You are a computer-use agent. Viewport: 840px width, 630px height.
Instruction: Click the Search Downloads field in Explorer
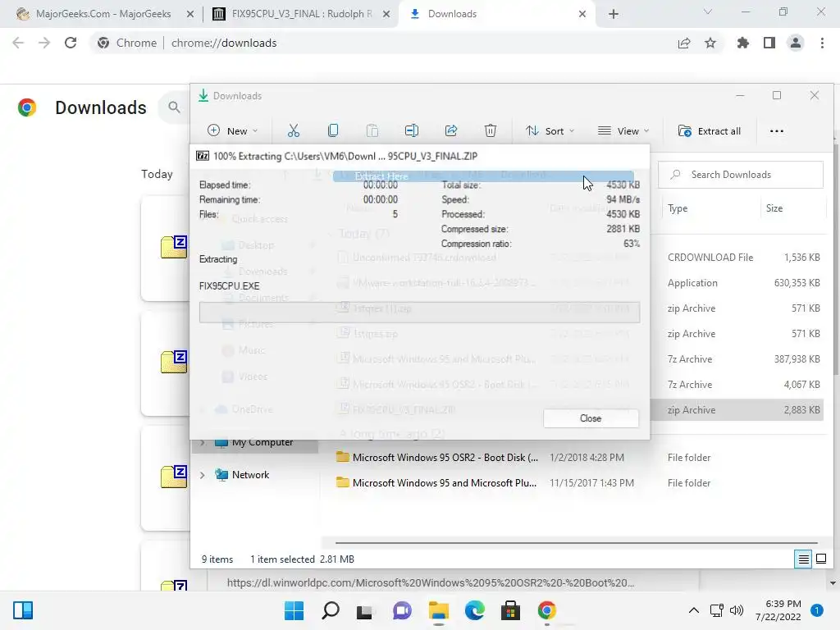pos(741,175)
